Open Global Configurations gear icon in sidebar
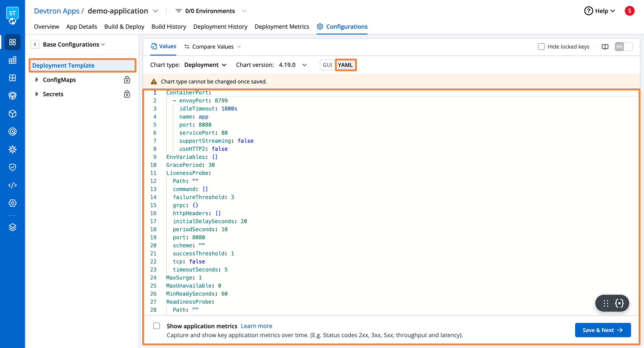This screenshot has width=644, height=348. click(12, 203)
